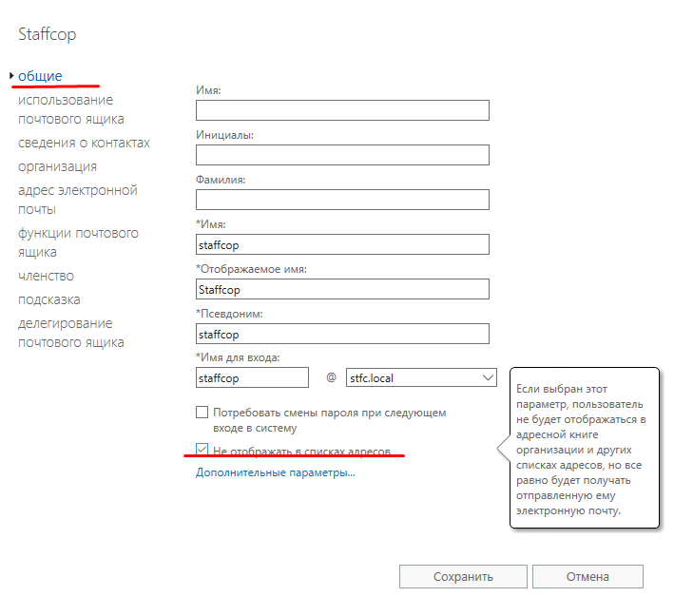Screen dimensions: 674x616
Task: Click the required *Имя field containing staffcop
Action: (342, 244)
